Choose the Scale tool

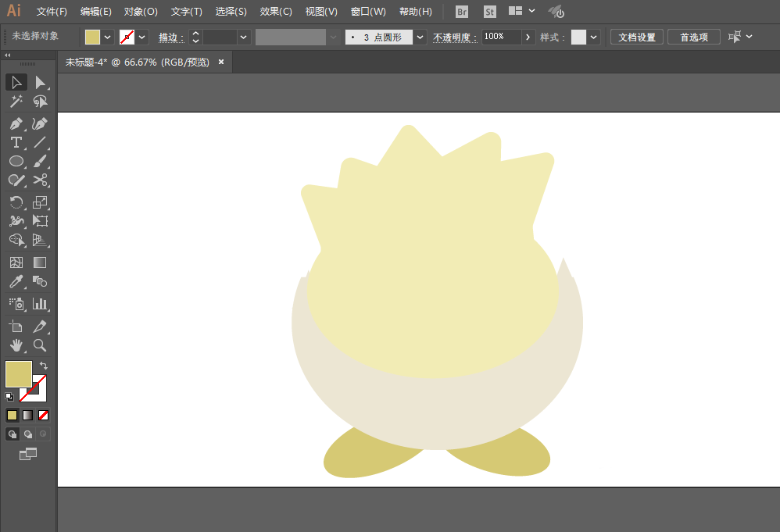[x=40, y=202]
